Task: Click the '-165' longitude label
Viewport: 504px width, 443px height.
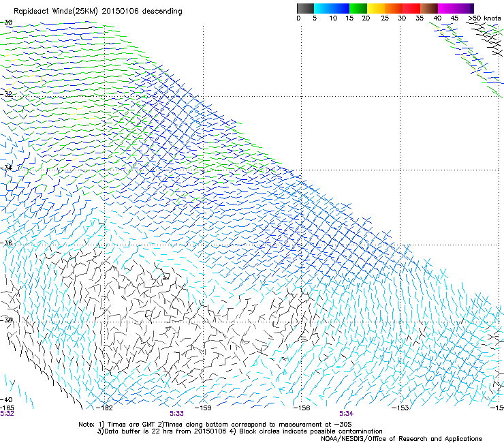Action: pos(7,408)
